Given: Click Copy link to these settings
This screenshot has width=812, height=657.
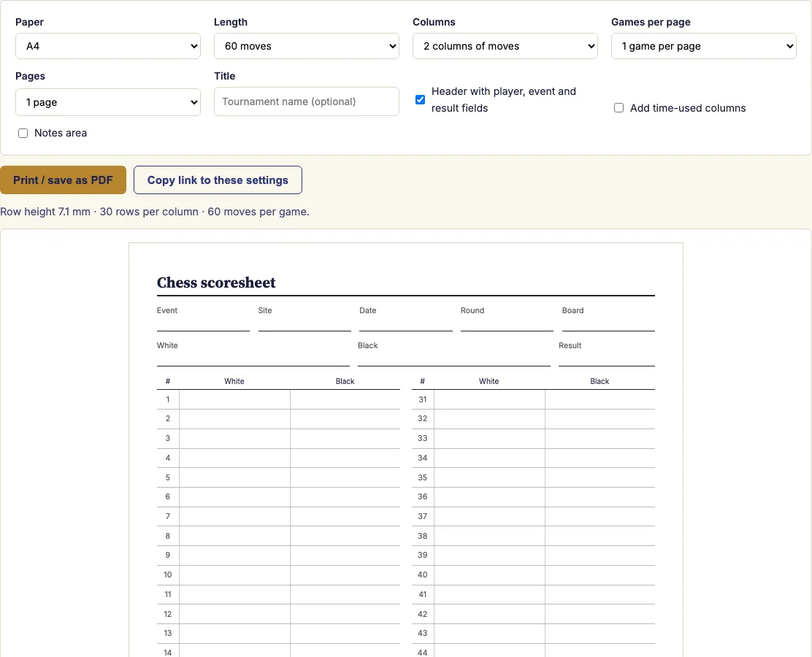Looking at the screenshot, I should point(218,180).
